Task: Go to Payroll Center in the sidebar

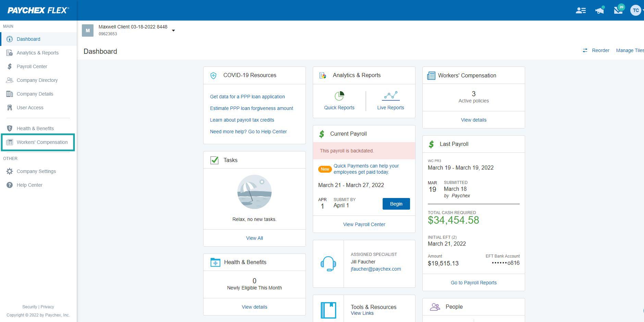Action: 38,66
